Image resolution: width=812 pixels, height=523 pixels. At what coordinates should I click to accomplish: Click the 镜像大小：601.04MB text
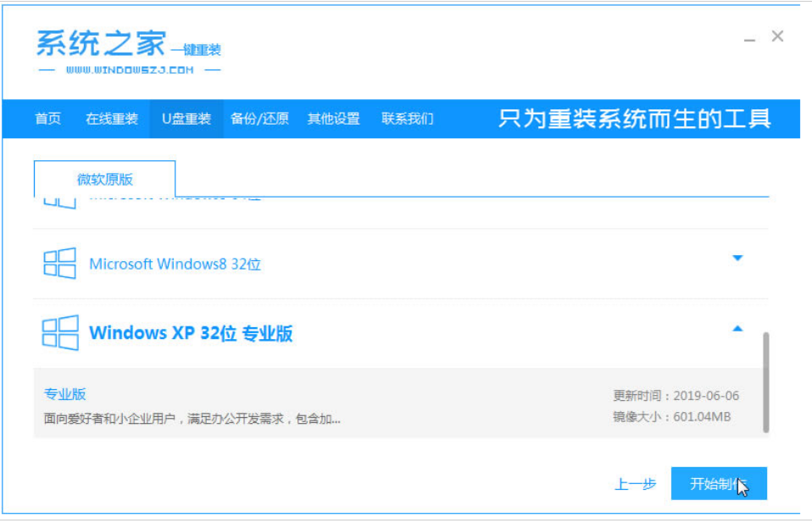point(671,417)
